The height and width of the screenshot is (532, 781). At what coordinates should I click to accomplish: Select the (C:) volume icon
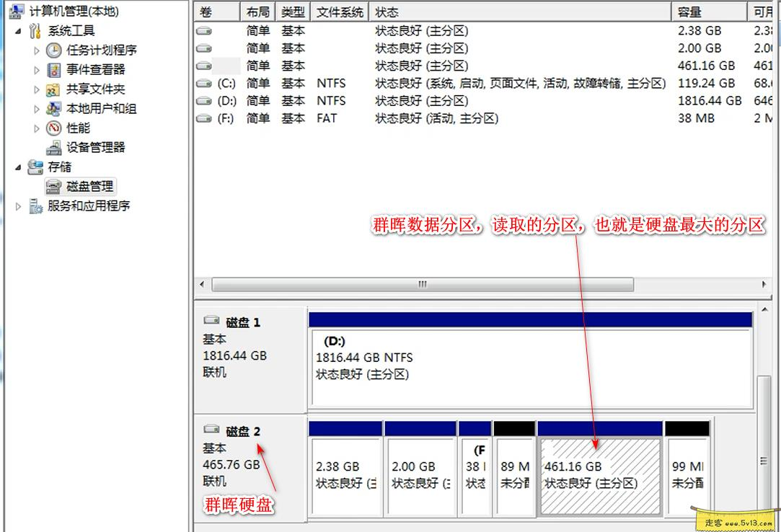tap(203, 83)
